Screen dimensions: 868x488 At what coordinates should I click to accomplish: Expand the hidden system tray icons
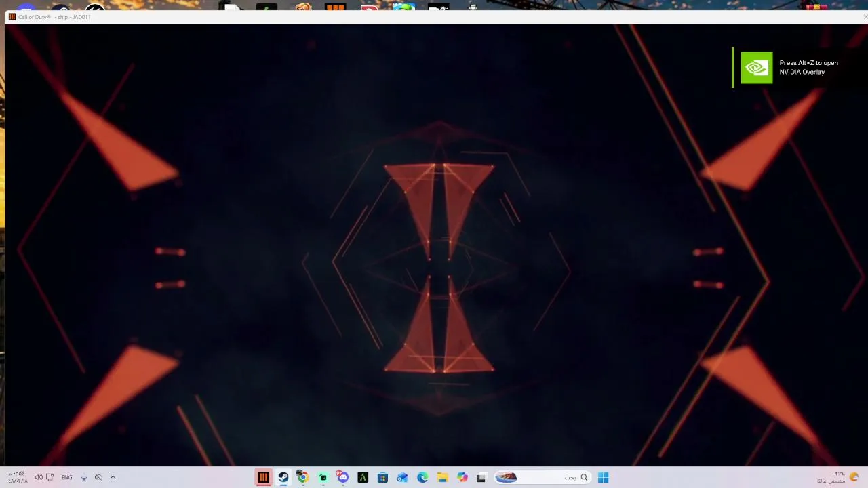[113, 477]
